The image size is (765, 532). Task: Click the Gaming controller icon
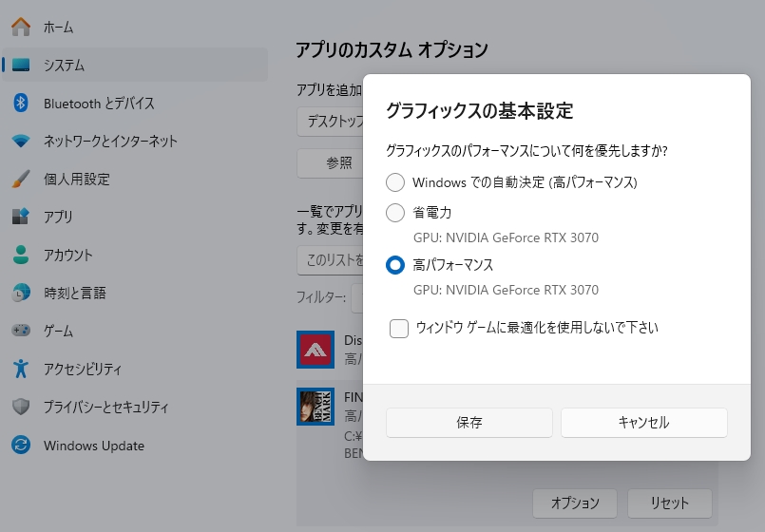point(21,332)
